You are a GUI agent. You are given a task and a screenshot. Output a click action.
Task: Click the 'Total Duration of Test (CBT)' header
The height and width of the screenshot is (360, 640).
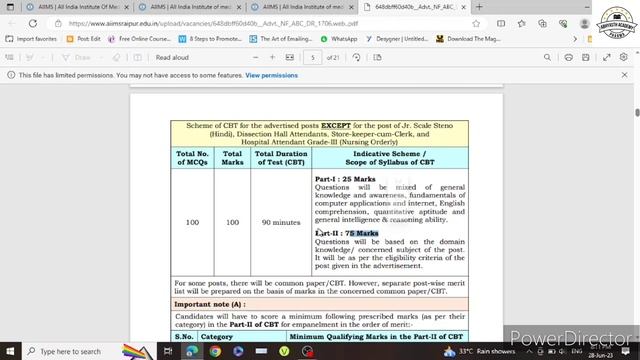point(281,158)
